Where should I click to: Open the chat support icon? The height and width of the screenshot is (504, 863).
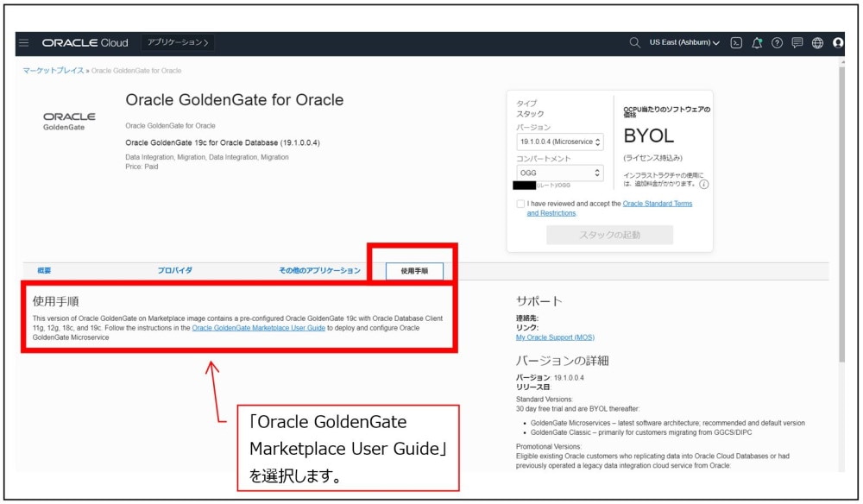pos(797,43)
